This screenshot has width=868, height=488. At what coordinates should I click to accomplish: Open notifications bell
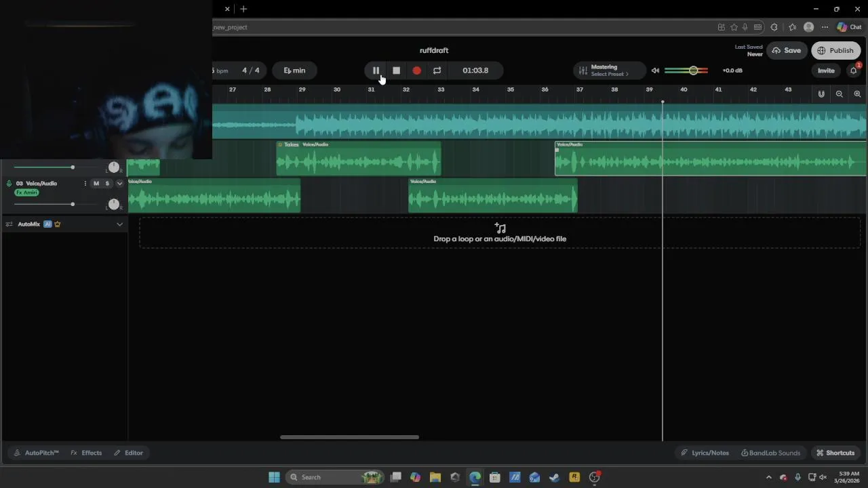854,70
